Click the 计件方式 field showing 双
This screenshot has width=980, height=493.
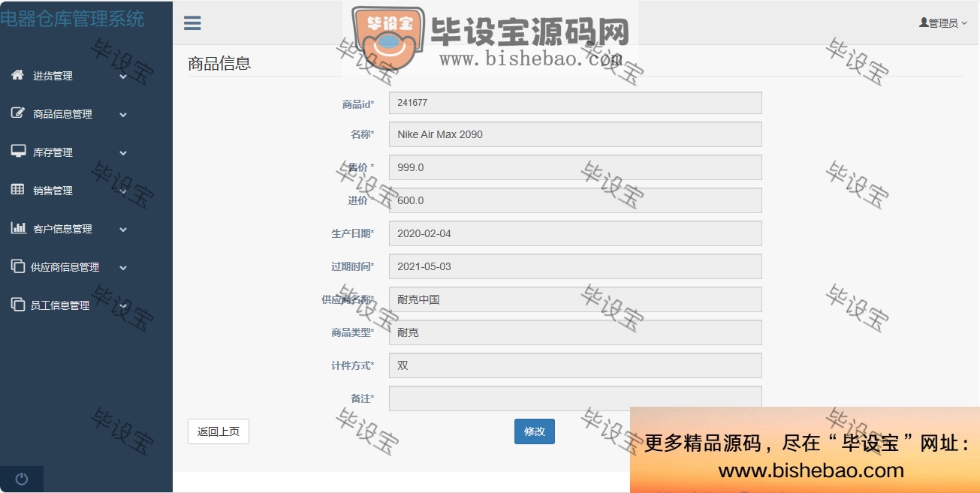(x=575, y=365)
